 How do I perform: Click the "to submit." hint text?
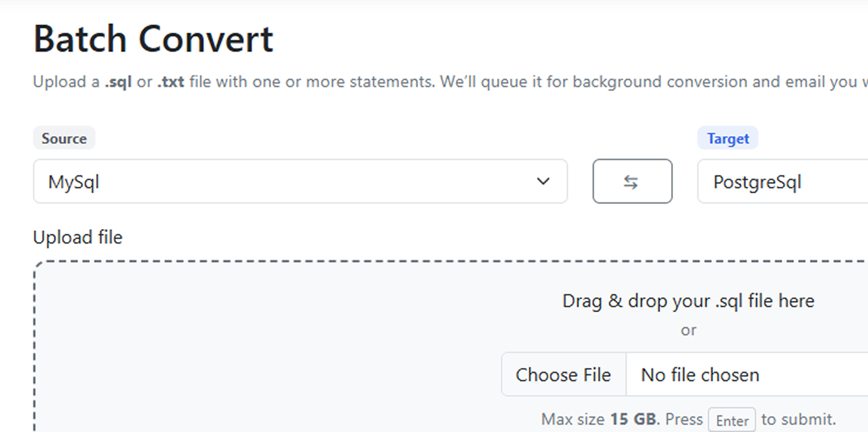coord(799,419)
